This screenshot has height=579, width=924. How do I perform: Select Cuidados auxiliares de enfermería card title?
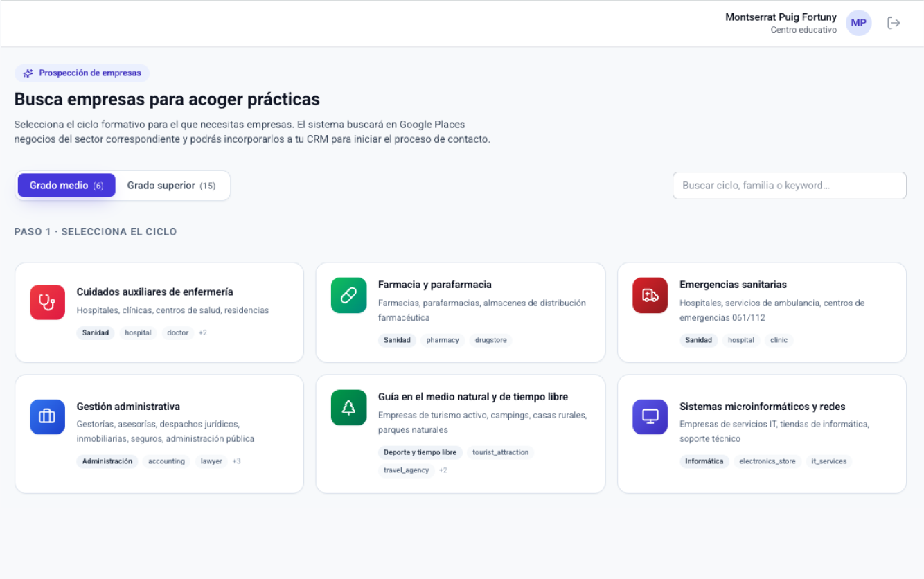point(155,292)
